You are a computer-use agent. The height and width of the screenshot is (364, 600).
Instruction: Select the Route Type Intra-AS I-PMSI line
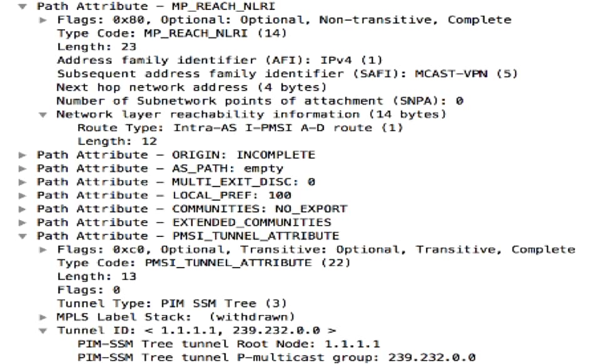(240, 128)
